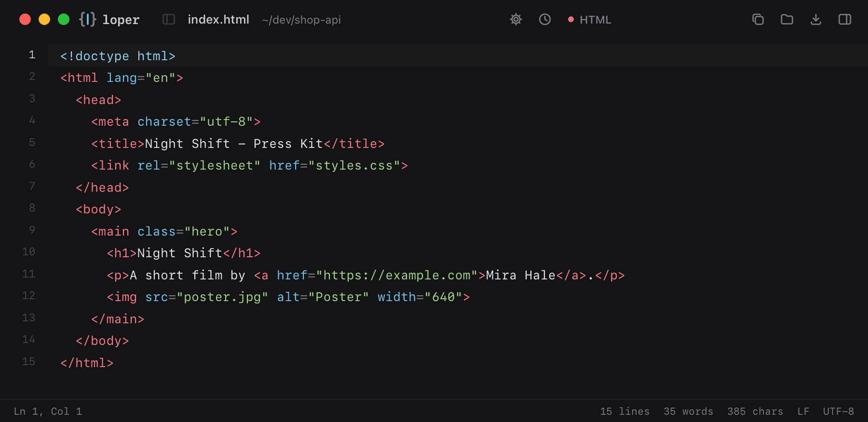The height and width of the screenshot is (422, 868).
Task: Click the <main class="hero"> line
Action: [164, 231]
